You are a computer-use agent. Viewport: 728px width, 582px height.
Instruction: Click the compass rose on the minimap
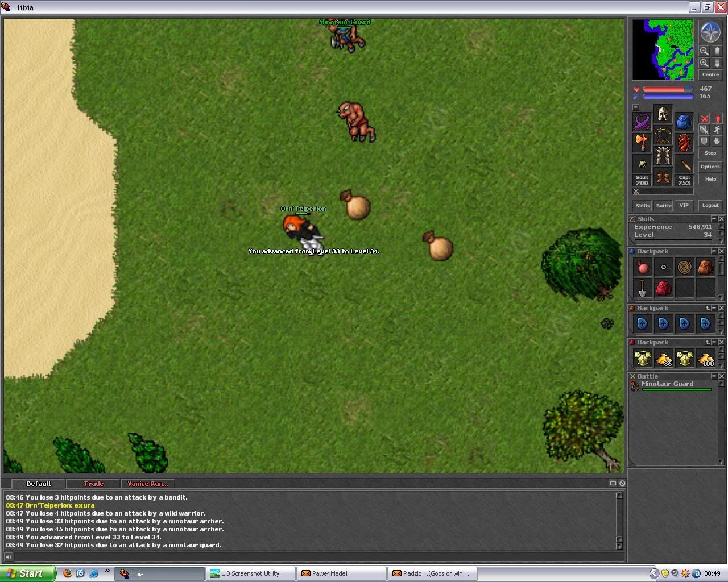point(710,32)
